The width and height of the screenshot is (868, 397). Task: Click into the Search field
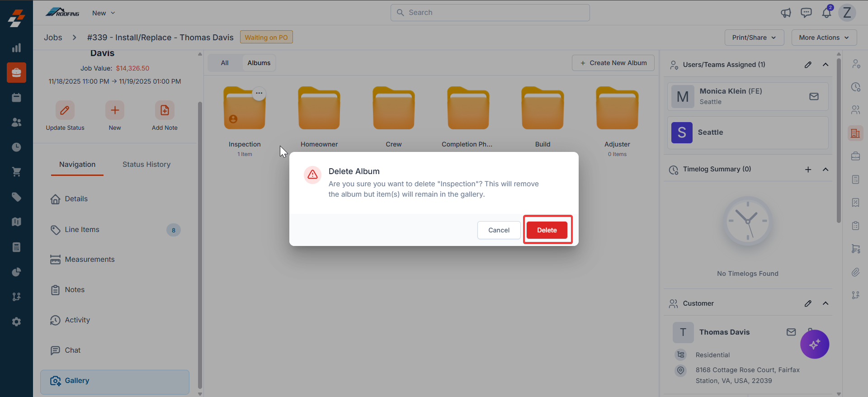490,13
